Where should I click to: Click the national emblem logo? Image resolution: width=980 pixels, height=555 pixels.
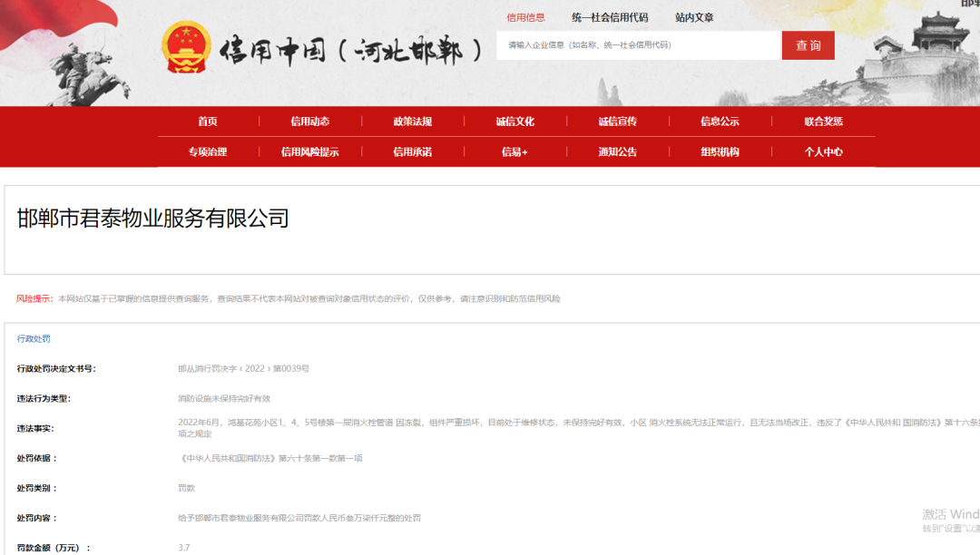tap(186, 47)
